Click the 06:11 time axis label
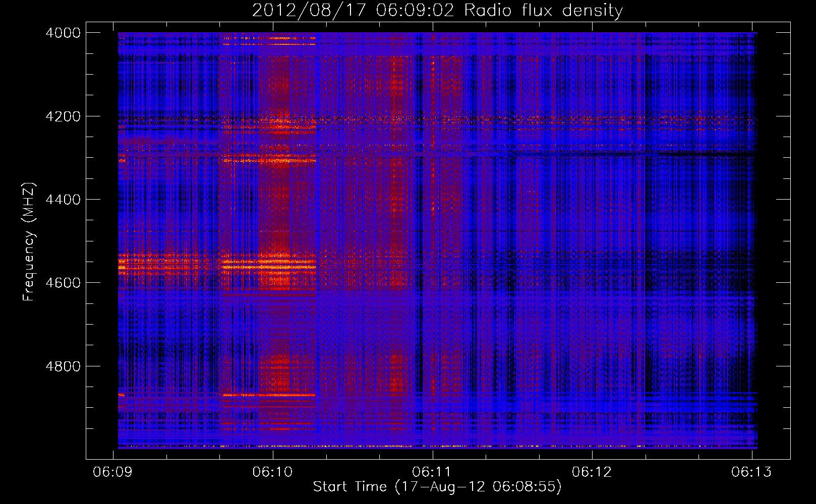The width and height of the screenshot is (816, 504). [x=432, y=472]
